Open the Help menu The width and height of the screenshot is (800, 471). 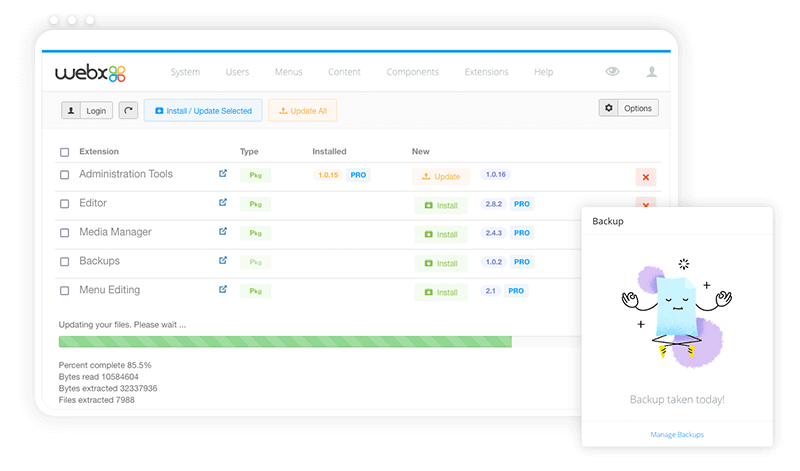click(x=543, y=72)
